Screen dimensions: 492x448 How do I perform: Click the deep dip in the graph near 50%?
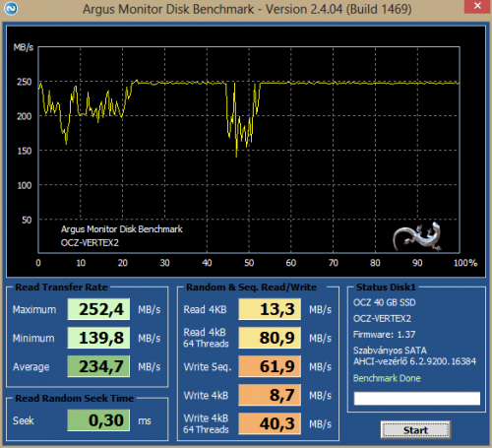click(x=236, y=155)
